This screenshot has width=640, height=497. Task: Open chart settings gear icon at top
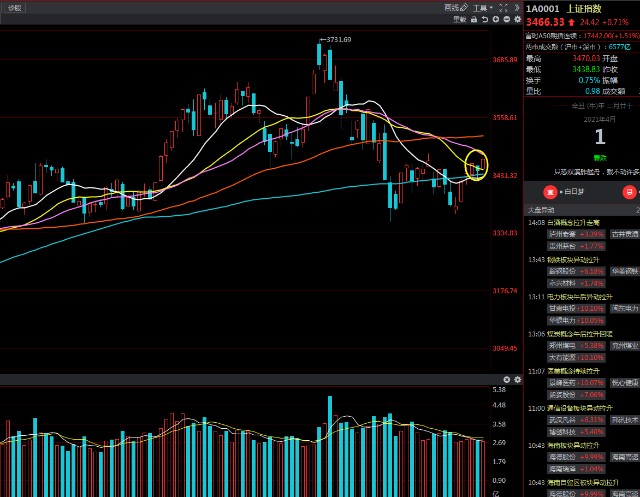tap(516, 19)
